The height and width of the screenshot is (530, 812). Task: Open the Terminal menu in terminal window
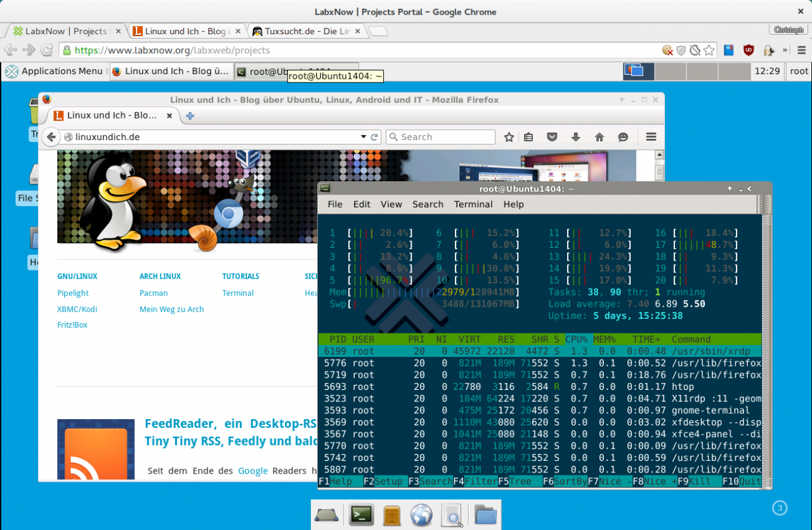[x=473, y=204]
